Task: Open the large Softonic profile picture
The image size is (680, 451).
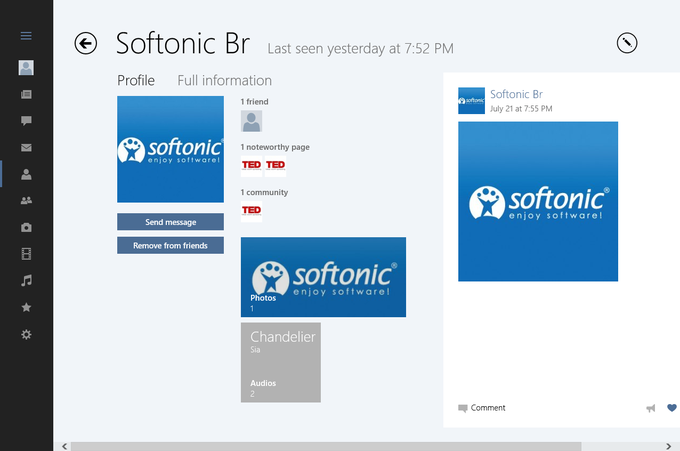Action: [170, 149]
